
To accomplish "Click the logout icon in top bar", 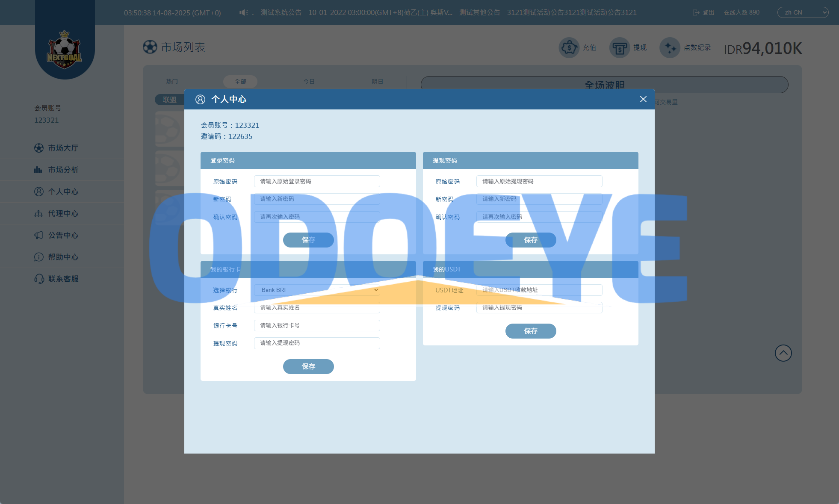I will 696,12.
